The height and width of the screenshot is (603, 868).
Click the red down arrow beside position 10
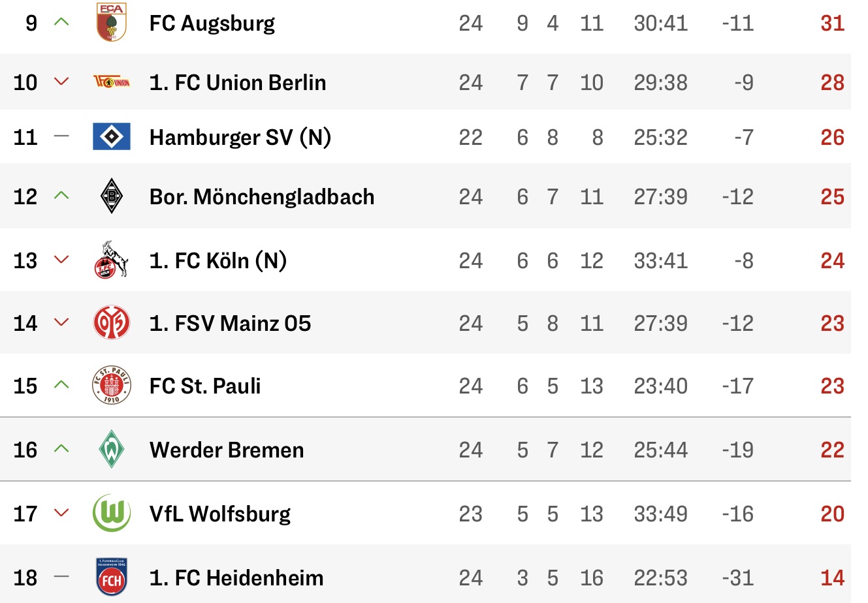(x=61, y=82)
